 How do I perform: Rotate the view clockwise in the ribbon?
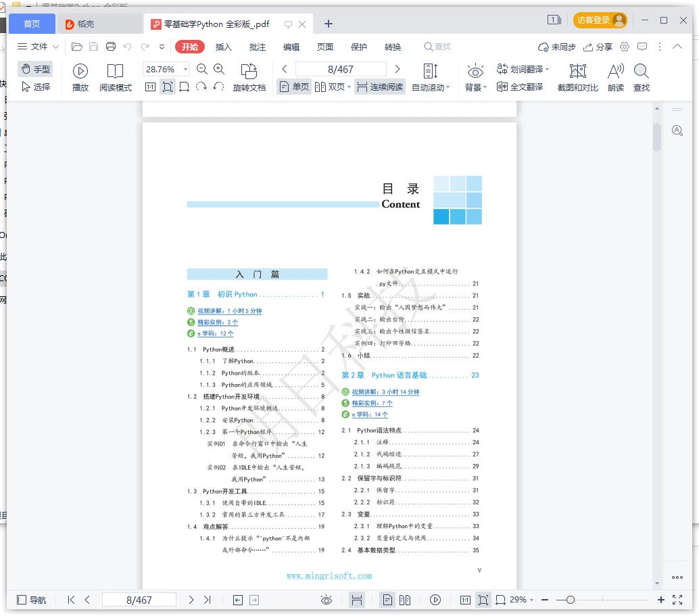(x=201, y=87)
